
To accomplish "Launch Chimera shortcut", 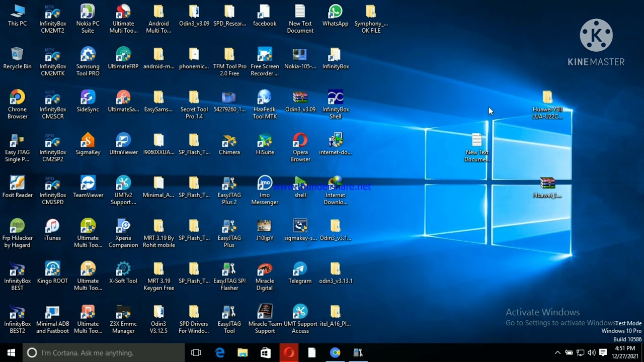I will point(229,144).
